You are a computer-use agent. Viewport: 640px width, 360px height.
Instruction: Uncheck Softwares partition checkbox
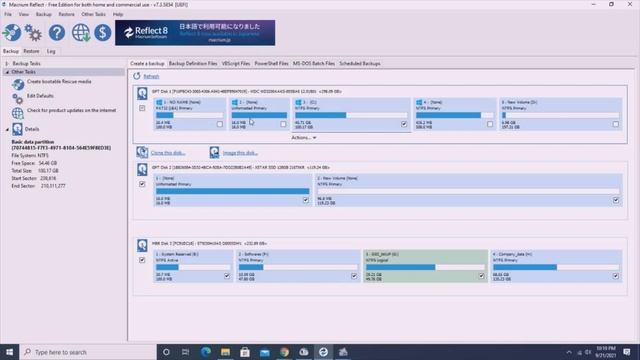point(354,276)
